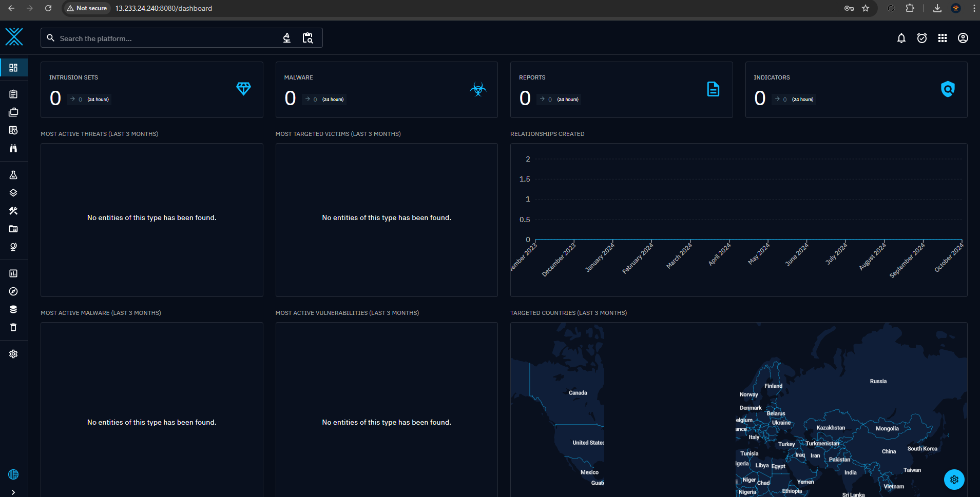This screenshot has width=980, height=497.
Task: Open Trash bin icon in sidebar
Action: (x=13, y=327)
